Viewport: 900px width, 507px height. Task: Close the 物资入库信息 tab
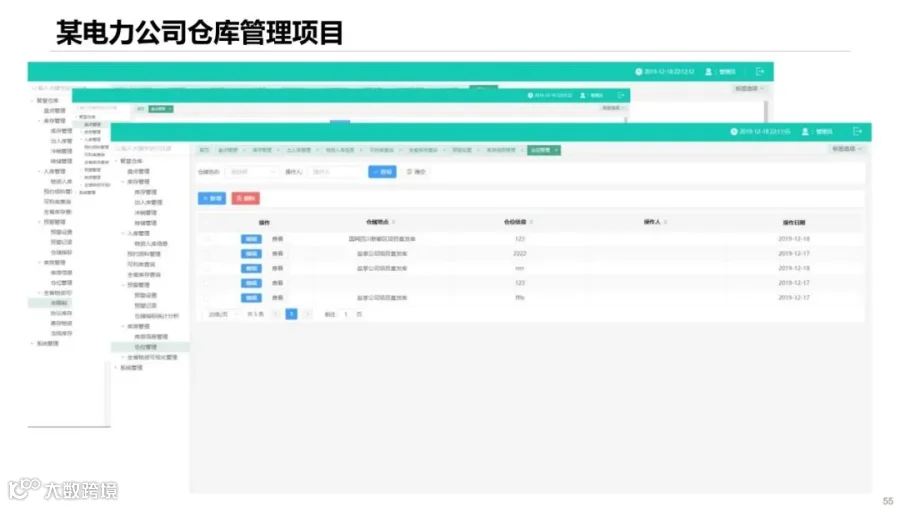[360, 150]
